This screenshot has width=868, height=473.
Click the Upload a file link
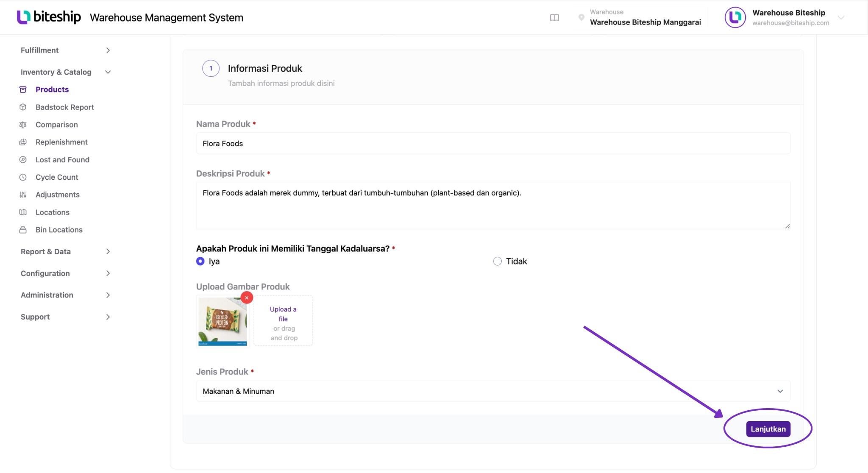[x=283, y=314]
